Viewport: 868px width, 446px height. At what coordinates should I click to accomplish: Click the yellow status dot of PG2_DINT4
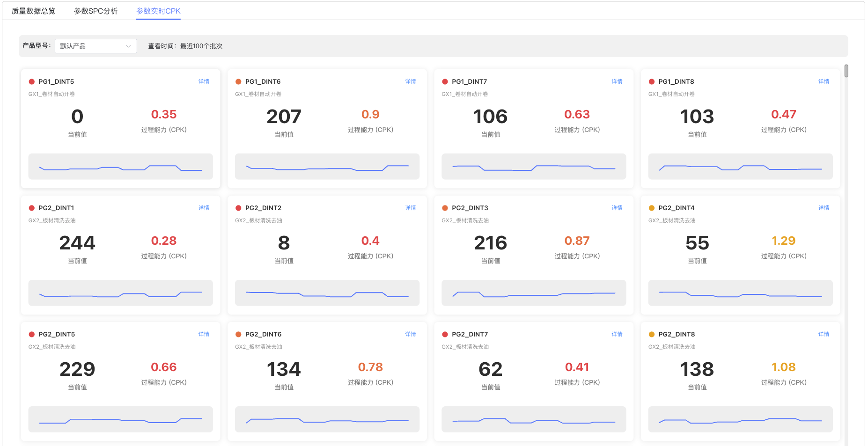[651, 208]
